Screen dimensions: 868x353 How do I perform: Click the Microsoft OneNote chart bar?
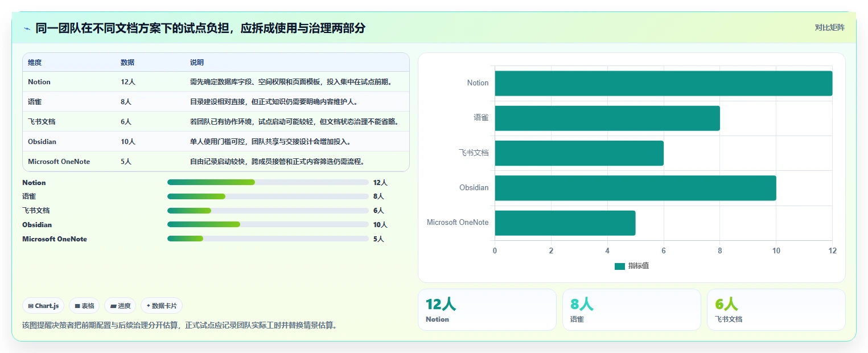[565, 223]
